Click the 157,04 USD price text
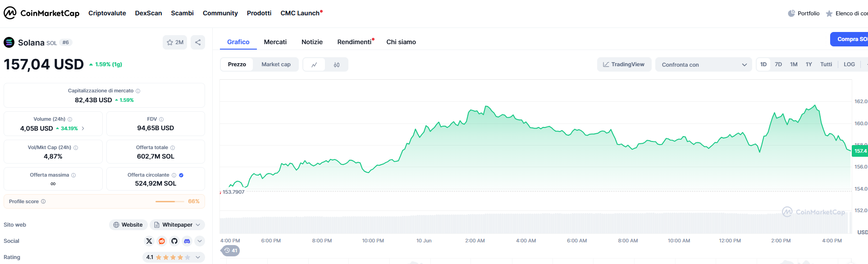Viewport: 868px width, 264px height. pyautogui.click(x=44, y=64)
